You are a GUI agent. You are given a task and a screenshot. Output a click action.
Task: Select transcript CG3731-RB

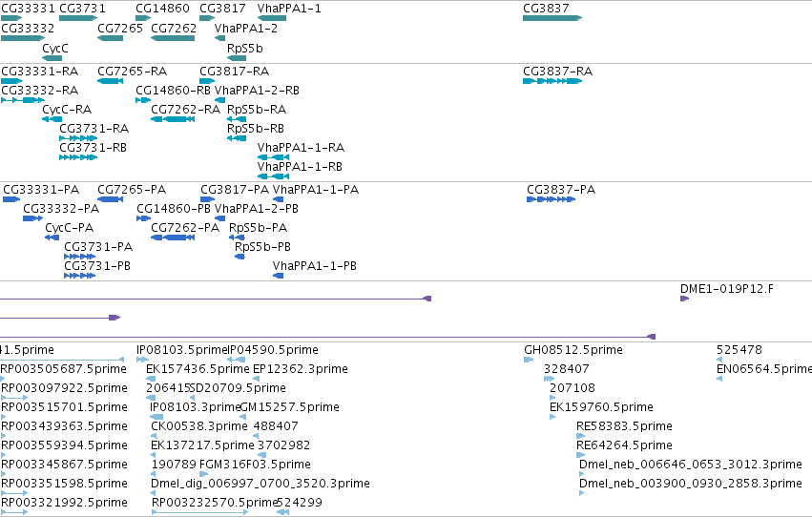click(94, 148)
